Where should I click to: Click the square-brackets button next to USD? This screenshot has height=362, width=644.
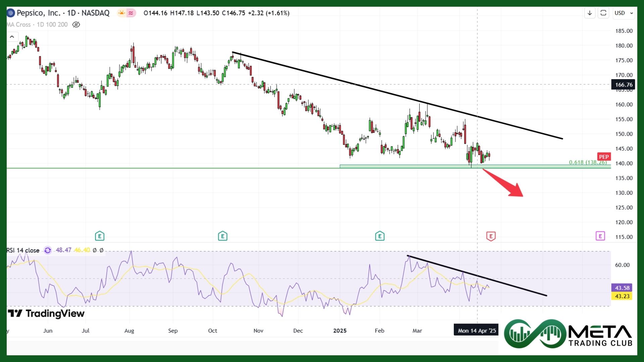tap(603, 13)
